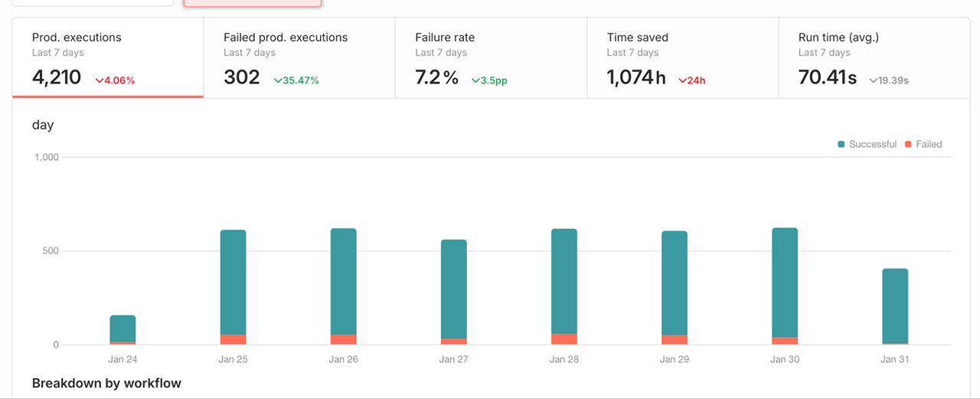This screenshot has height=399, width=980.
Task: Click the red failed segment for Jan 26
Action: pos(344,339)
